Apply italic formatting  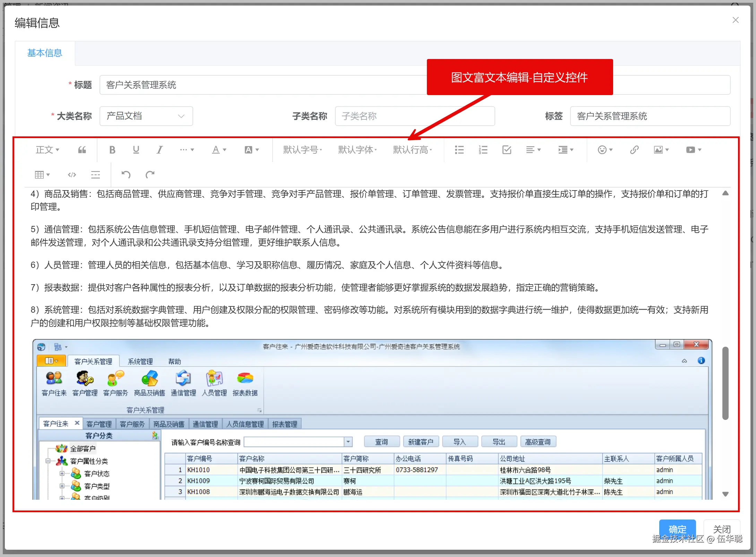159,150
